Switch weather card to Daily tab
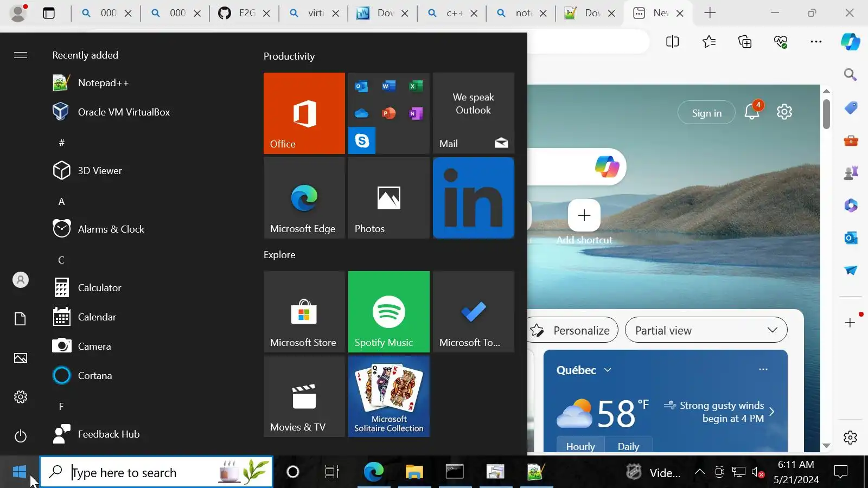 coord(628,445)
